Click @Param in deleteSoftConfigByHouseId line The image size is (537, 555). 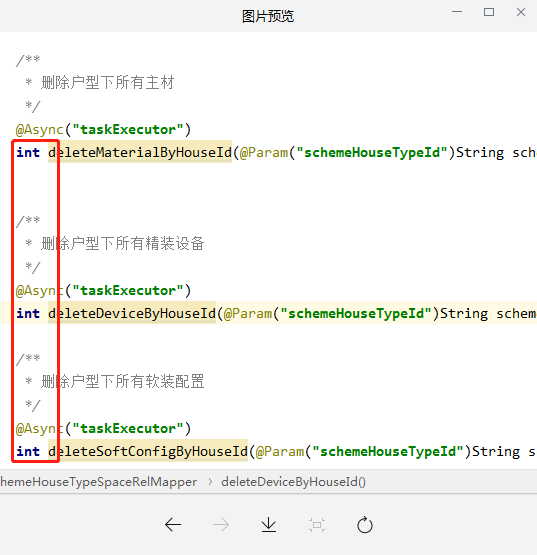280,451
